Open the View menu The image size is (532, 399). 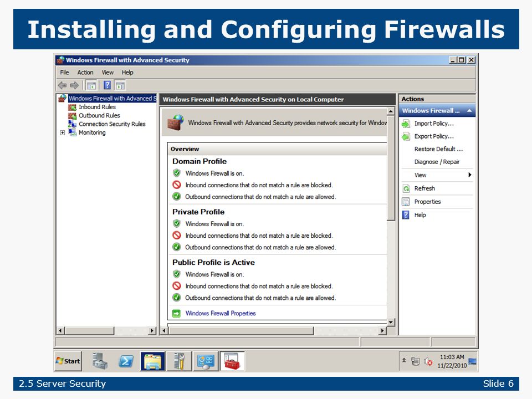tap(108, 72)
